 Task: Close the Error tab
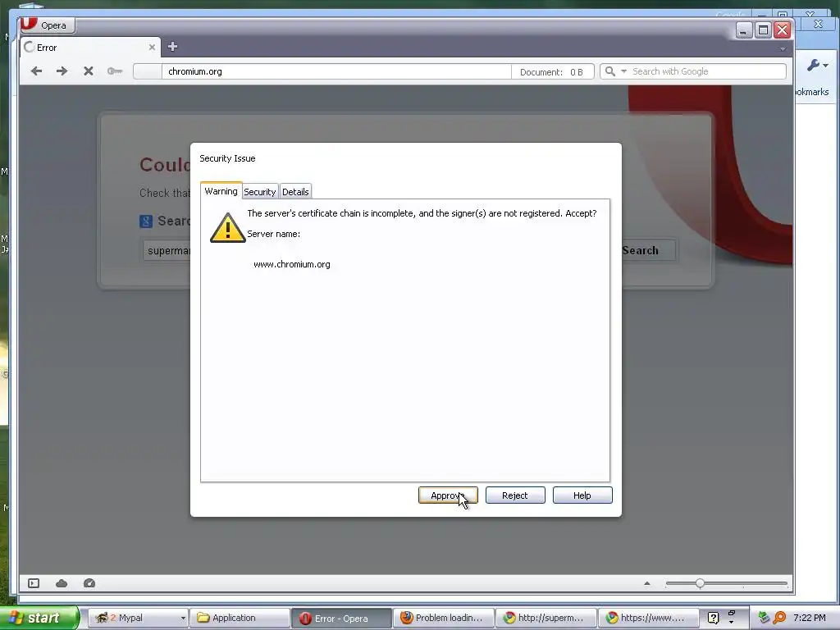pyautogui.click(x=152, y=48)
